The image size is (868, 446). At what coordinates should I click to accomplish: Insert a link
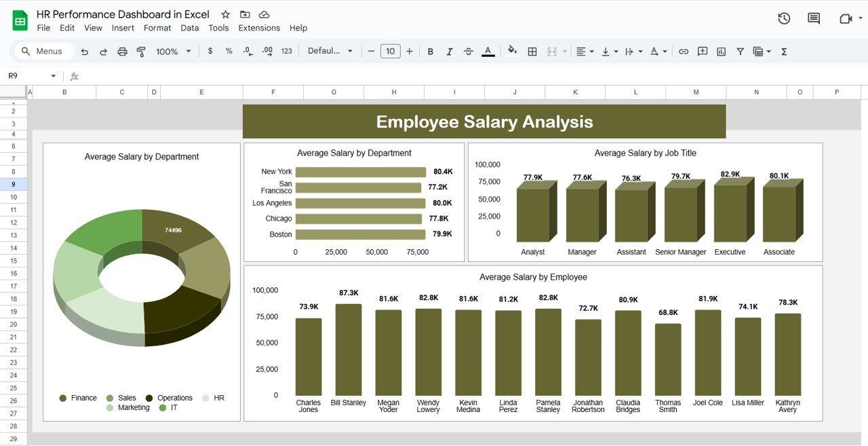(684, 52)
